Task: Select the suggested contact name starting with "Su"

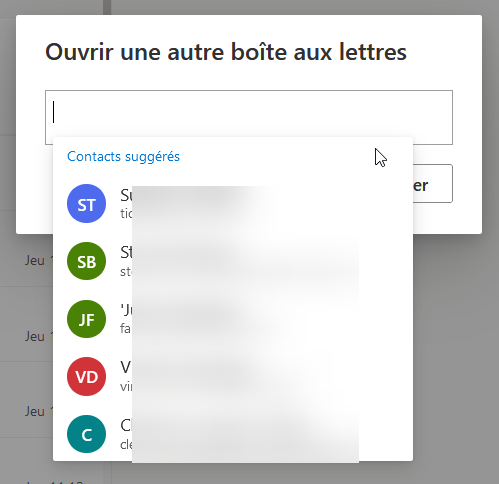Action: 126,195
